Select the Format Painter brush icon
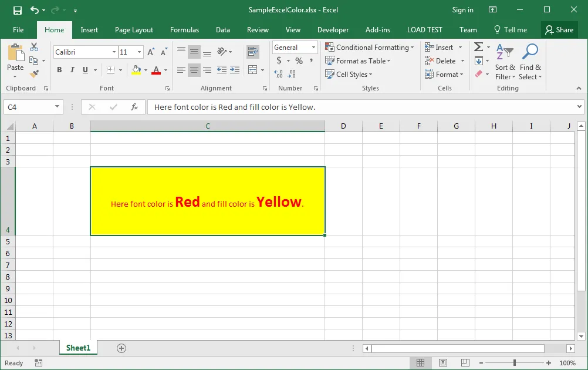588x370 pixels. (34, 74)
